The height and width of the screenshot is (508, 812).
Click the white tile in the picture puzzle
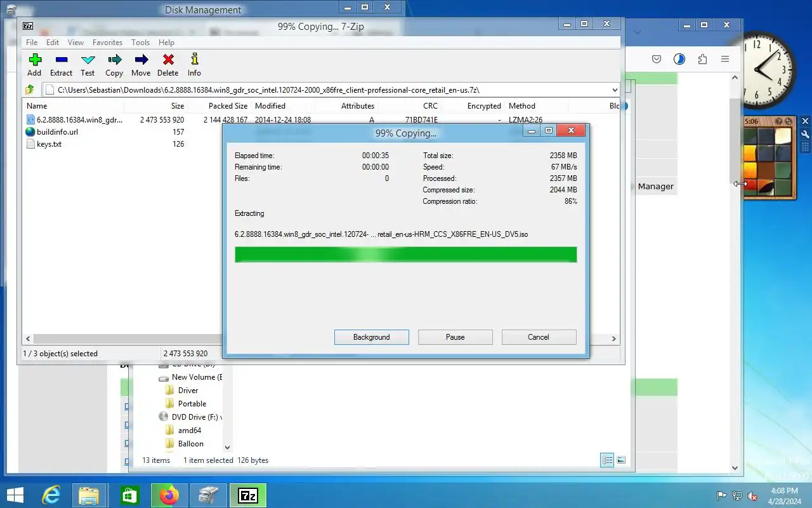tap(783, 137)
